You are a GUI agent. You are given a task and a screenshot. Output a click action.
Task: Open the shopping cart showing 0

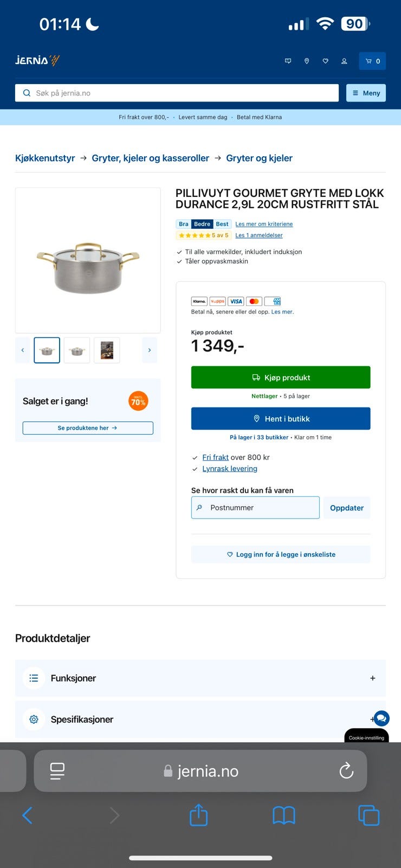[372, 61]
